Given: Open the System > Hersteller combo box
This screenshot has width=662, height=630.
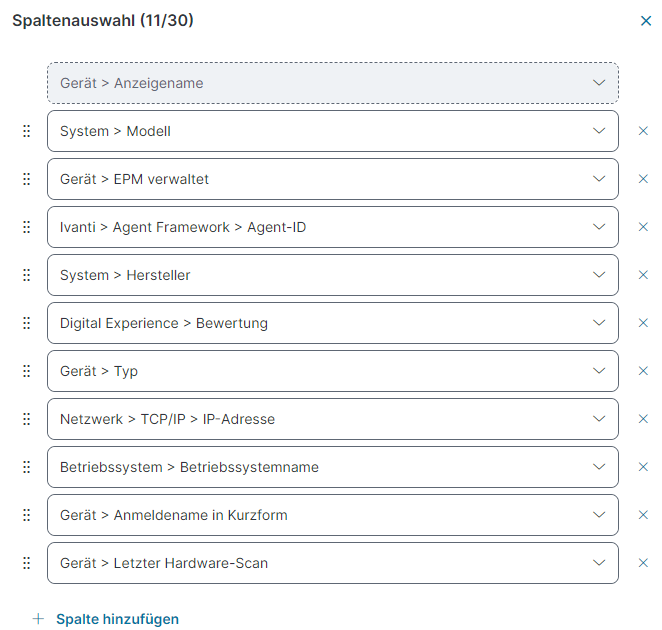Looking at the screenshot, I should pos(333,275).
